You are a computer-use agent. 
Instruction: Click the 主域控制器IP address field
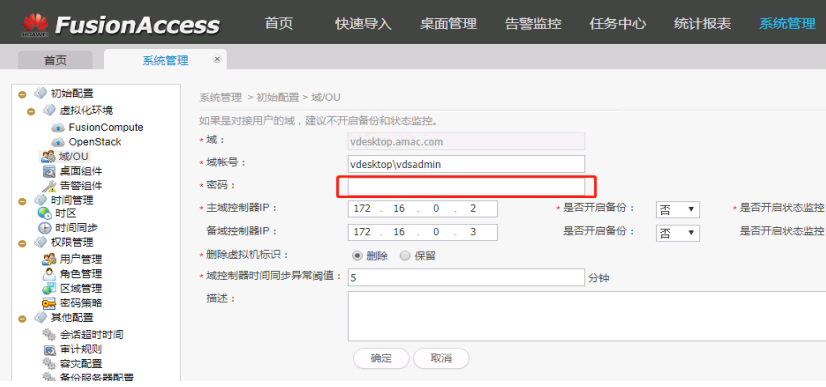pos(422,209)
